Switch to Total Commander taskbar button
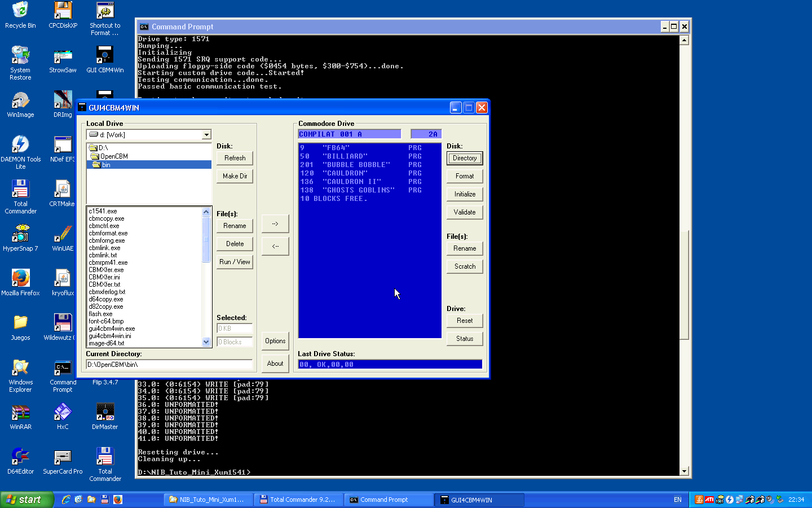Image resolution: width=812 pixels, height=508 pixels. pyautogui.click(x=298, y=500)
